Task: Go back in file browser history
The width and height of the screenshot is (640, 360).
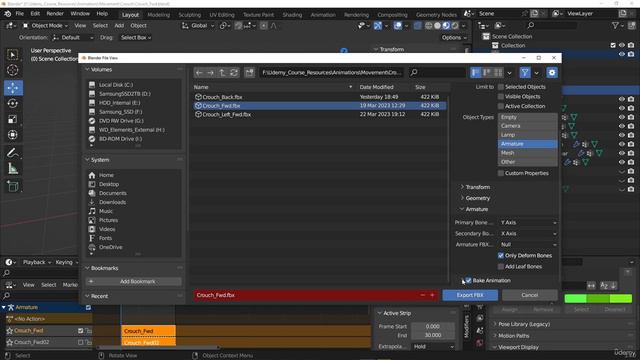Action: (199, 73)
